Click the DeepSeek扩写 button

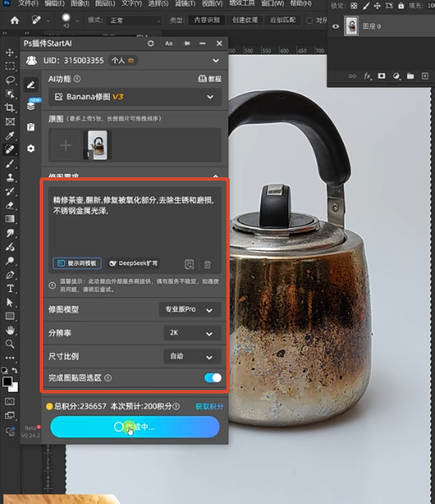coord(133,263)
